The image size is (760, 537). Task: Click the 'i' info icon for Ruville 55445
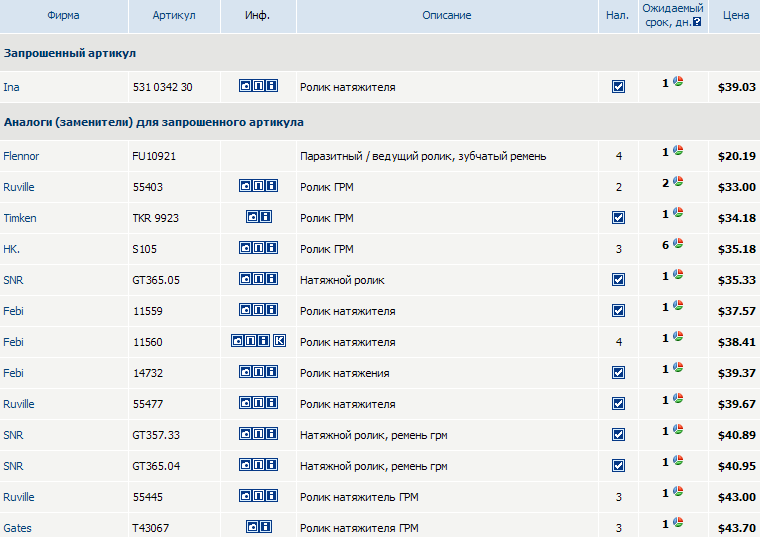[x=272, y=496]
